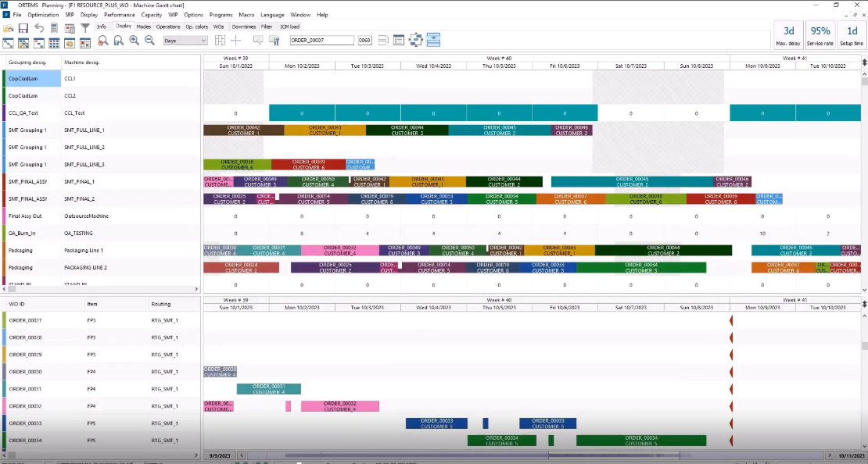
Task: Click the Undo arrow icon
Action: coord(39,27)
